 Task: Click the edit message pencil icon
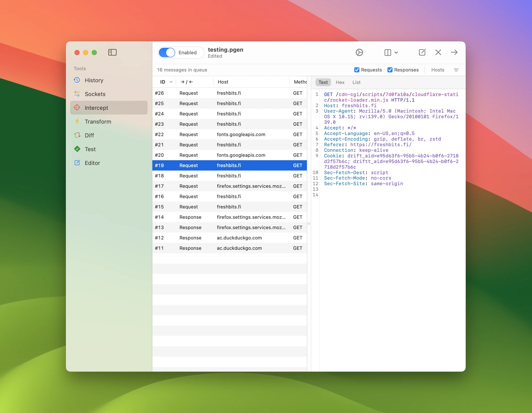tap(422, 52)
